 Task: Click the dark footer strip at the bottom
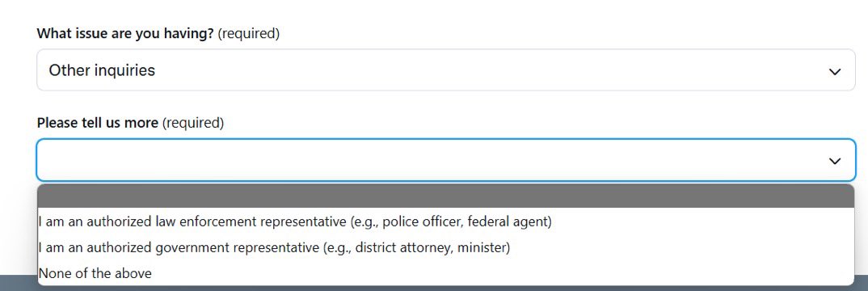[x=19, y=283]
